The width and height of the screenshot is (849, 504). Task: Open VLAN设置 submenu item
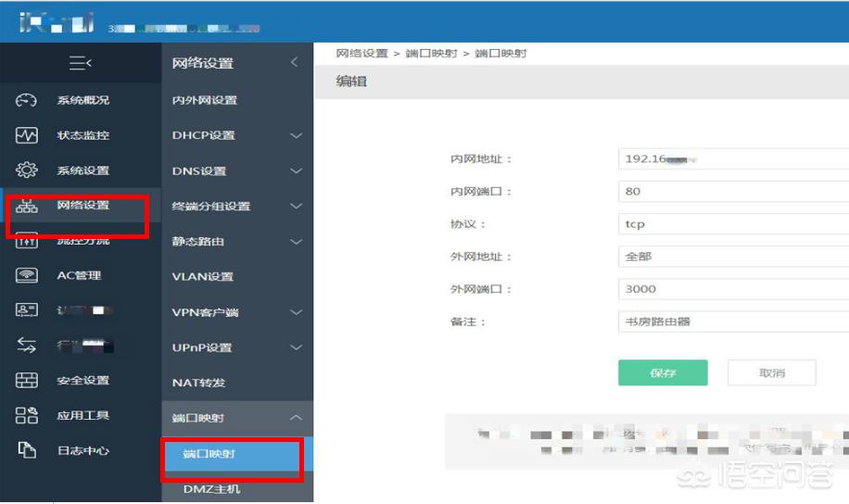[x=202, y=277]
